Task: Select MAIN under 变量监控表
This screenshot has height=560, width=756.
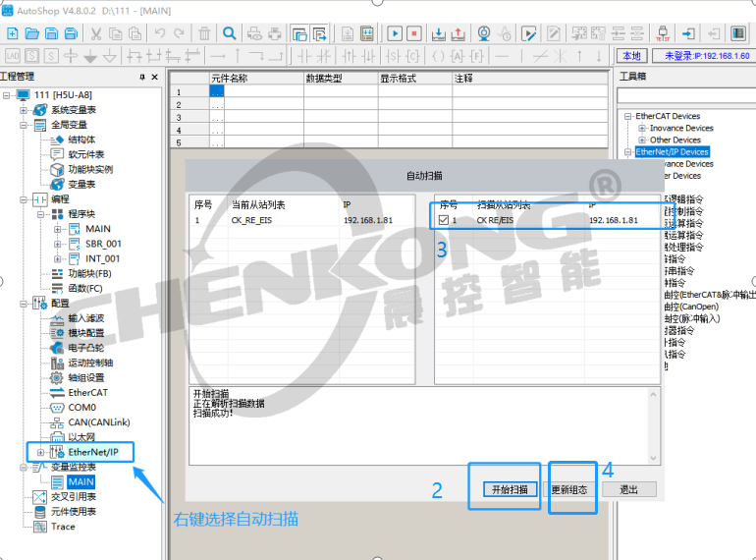Action: [81, 481]
